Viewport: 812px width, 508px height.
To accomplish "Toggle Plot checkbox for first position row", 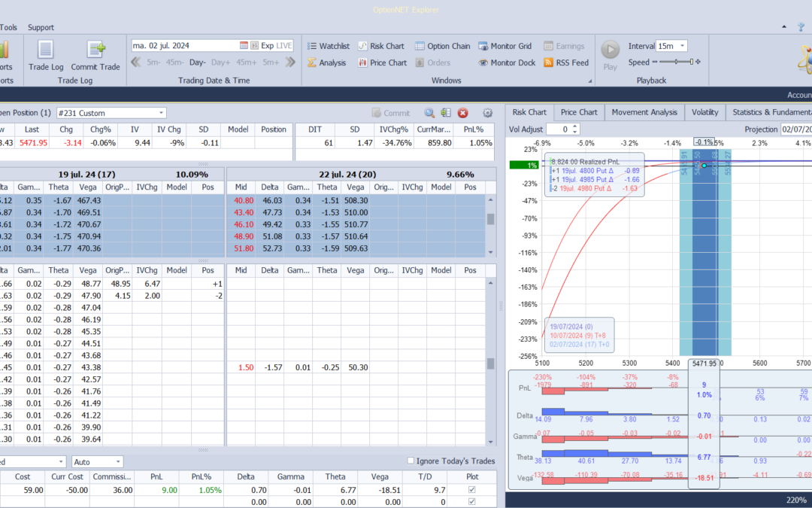I will click(x=471, y=489).
